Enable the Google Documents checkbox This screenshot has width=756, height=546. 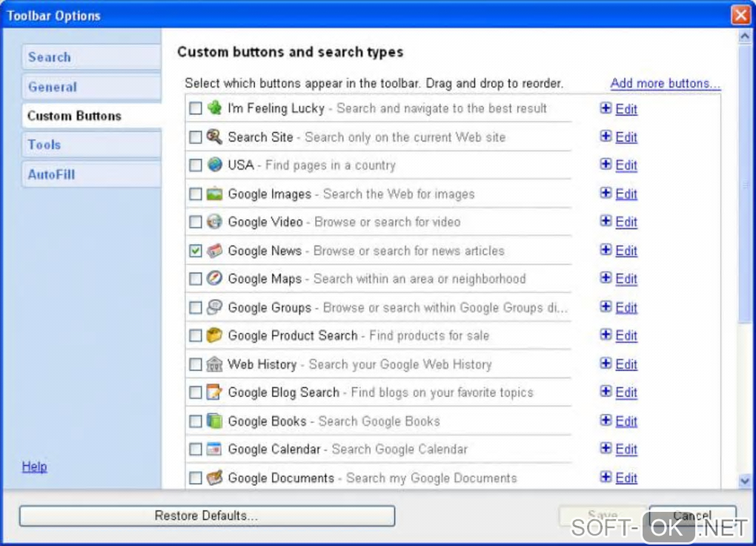coord(195,478)
